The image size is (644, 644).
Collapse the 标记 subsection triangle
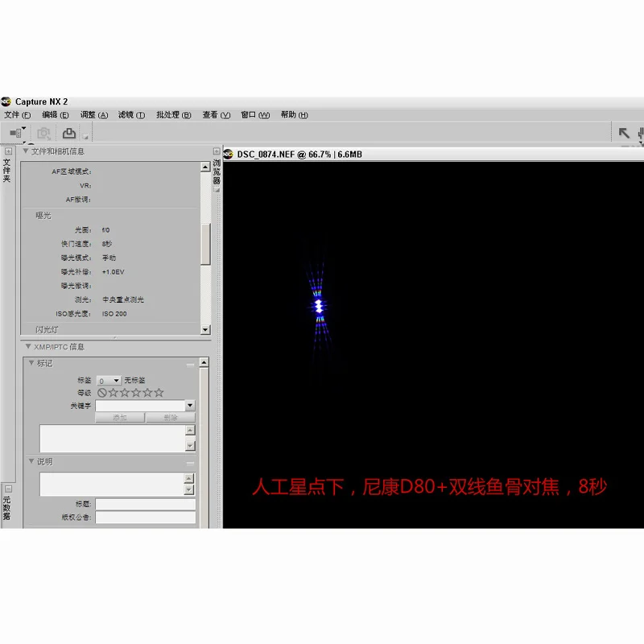coord(31,363)
